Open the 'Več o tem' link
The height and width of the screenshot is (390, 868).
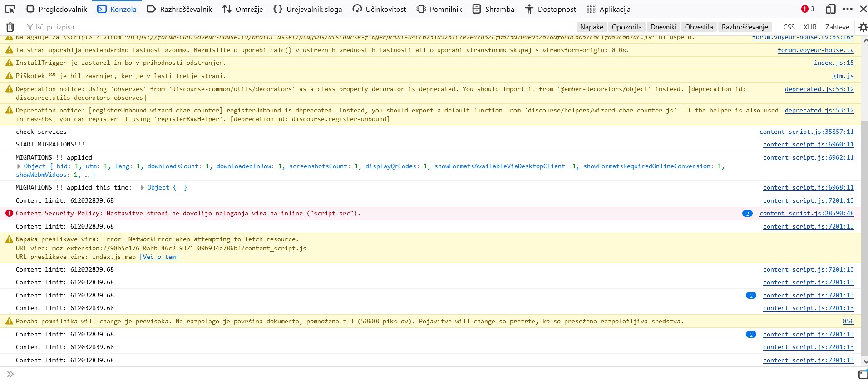click(159, 257)
